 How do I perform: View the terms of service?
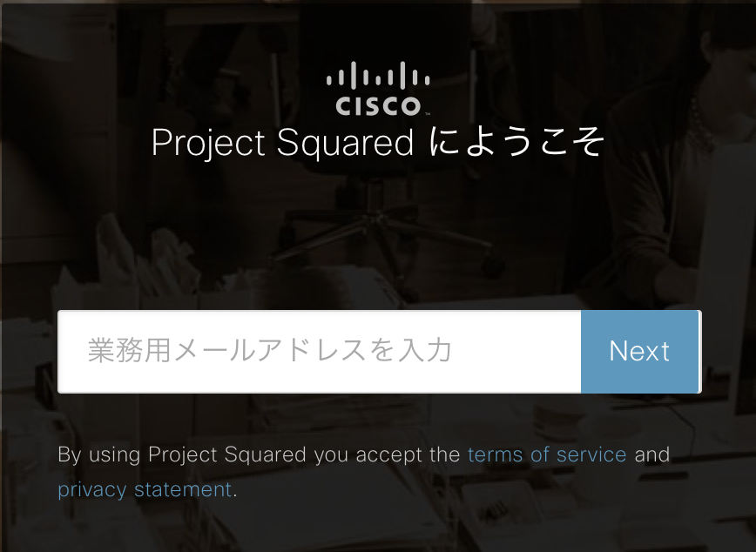[x=547, y=454]
